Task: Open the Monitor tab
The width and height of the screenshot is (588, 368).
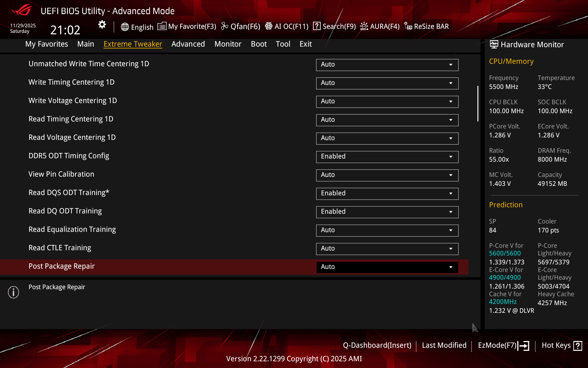Action: (228, 44)
